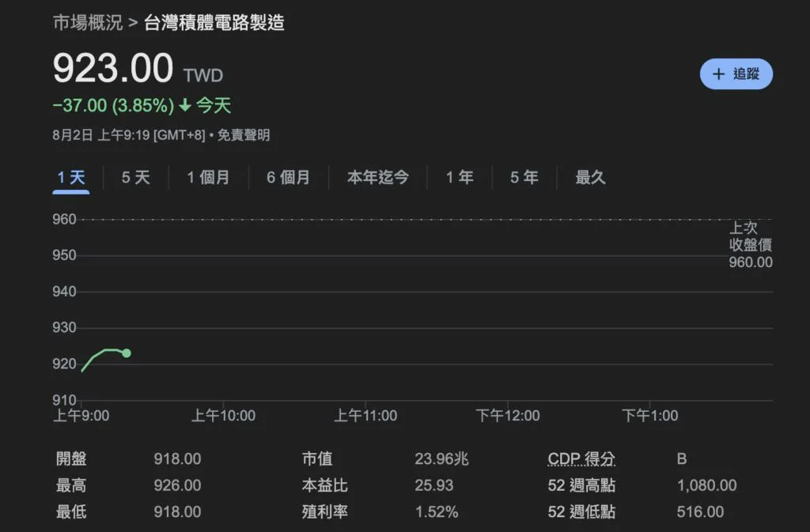Click the 市值 label
This screenshot has height=532, width=810.
[x=317, y=458]
